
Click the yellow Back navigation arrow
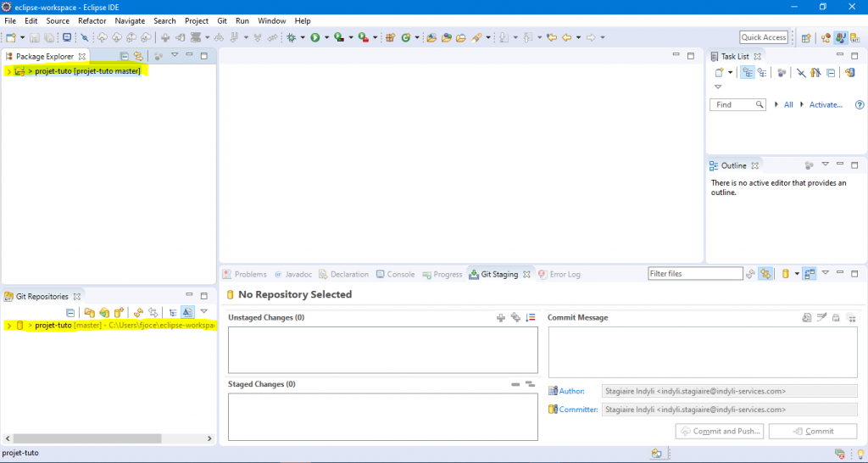pyautogui.click(x=566, y=37)
